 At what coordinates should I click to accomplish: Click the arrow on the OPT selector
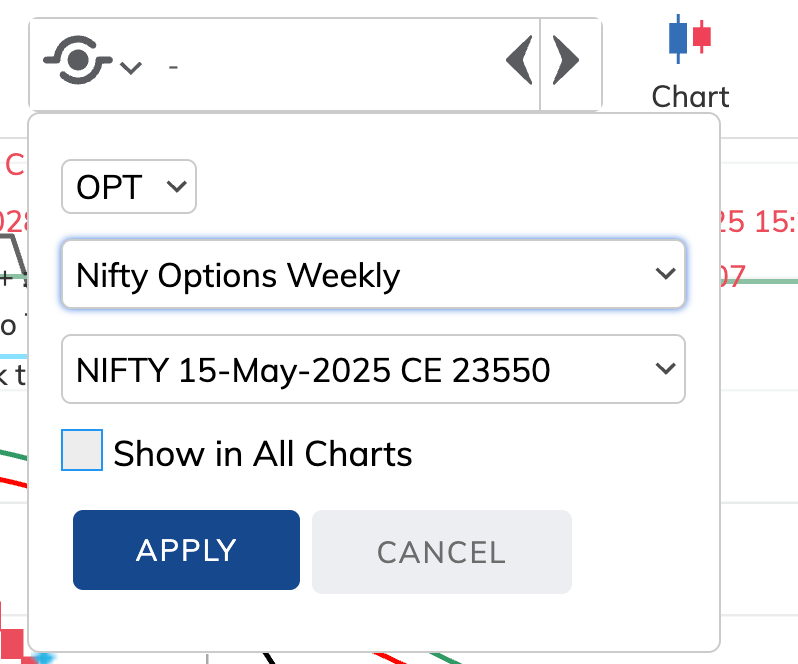177,187
